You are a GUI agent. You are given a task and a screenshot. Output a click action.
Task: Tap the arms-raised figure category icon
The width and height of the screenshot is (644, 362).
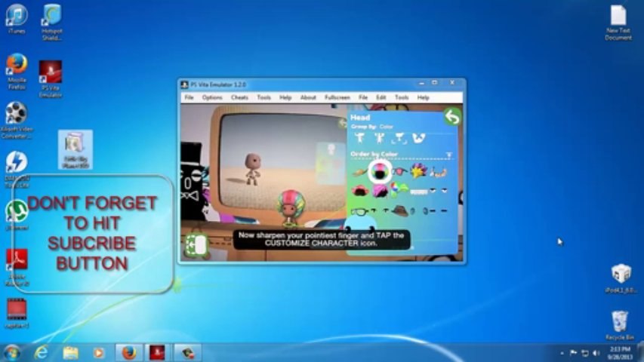[379, 138]
